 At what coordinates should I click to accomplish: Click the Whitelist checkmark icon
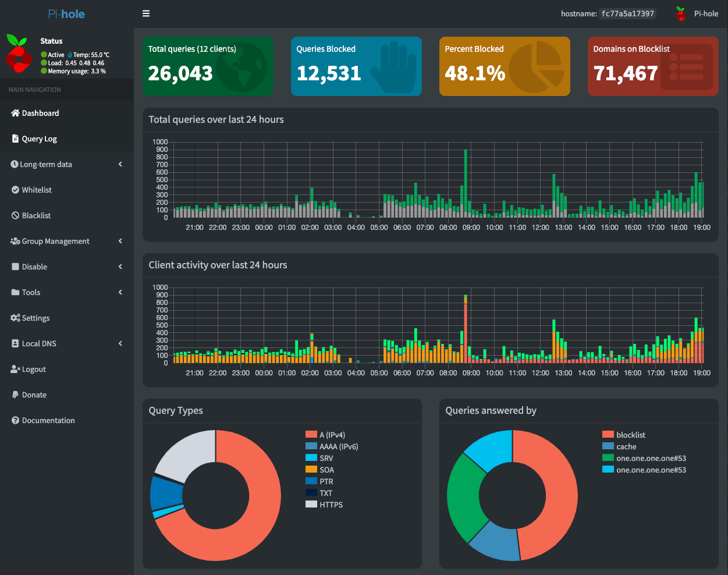(x=15, y=190)
